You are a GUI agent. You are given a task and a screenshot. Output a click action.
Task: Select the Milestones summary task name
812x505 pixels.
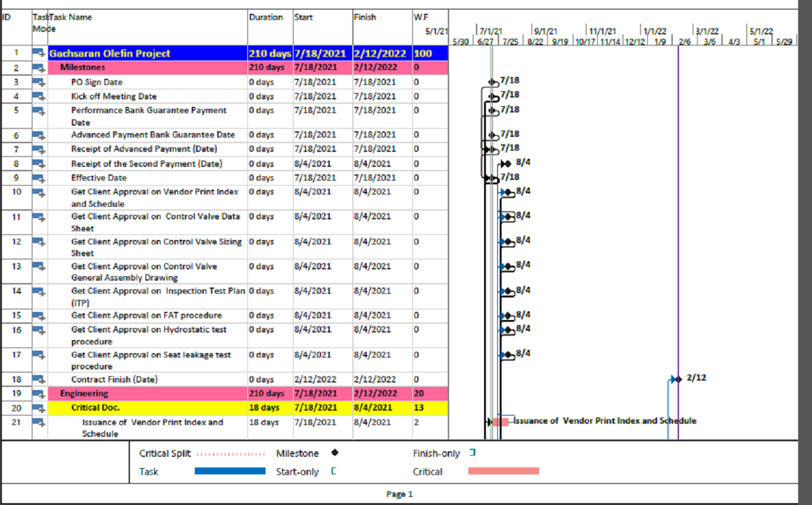(82, 67)
